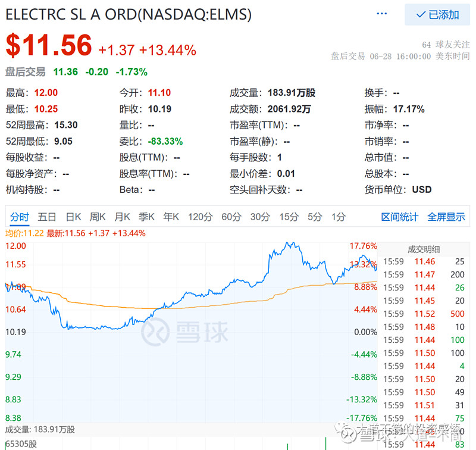Switch to the 60分 interval tab
Screen dimensions: 476x450
231,217
